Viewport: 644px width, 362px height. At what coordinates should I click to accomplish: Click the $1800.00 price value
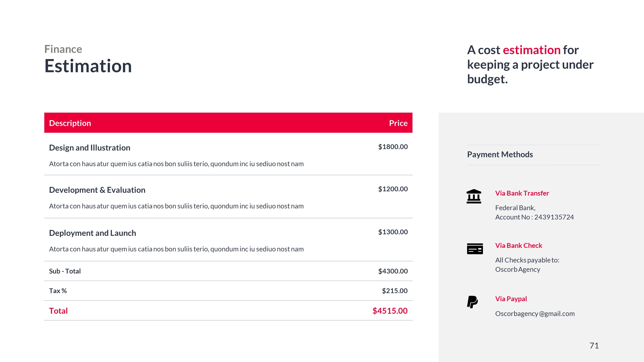tap(393, 147)
